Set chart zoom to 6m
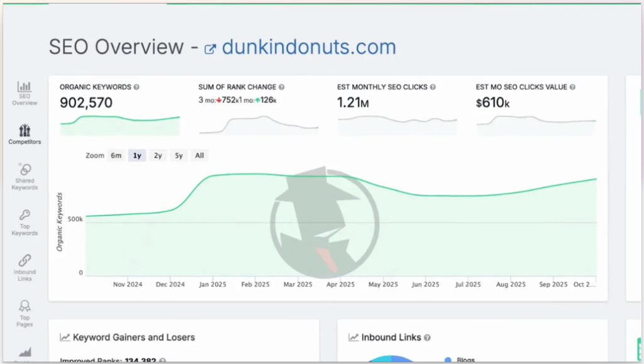Screen dimensions: 644x364 pyautogui.click(x=116, y=155)
